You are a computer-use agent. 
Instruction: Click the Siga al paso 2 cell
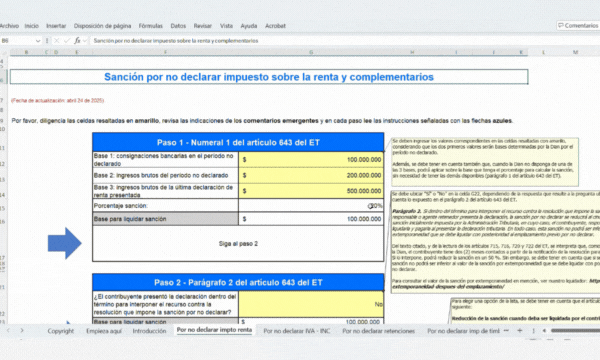tap(238, 244)
